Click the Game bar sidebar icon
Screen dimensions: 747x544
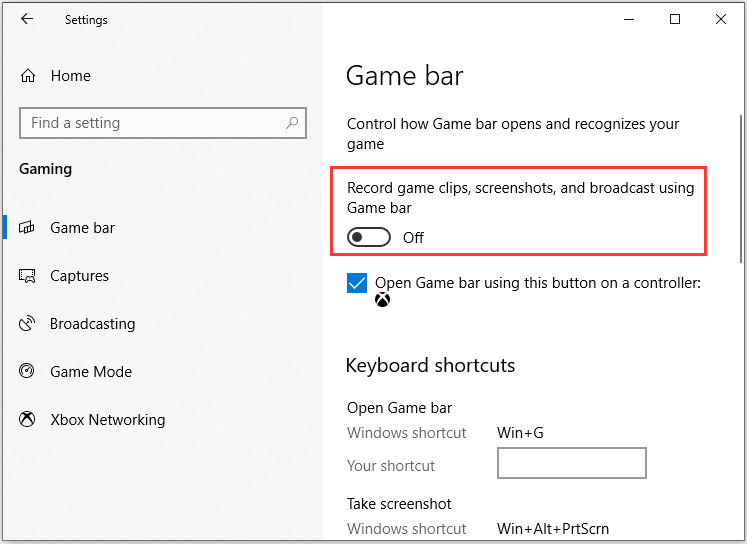(27, 227)
